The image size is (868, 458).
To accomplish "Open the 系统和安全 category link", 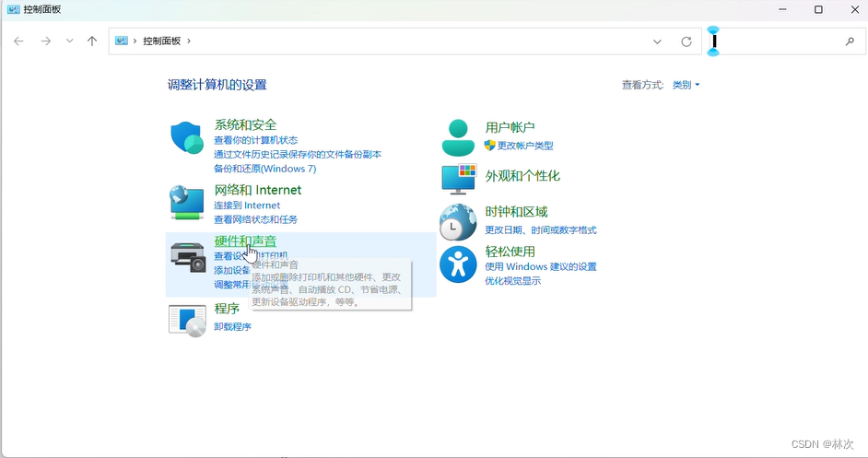I will click(245, 125).
